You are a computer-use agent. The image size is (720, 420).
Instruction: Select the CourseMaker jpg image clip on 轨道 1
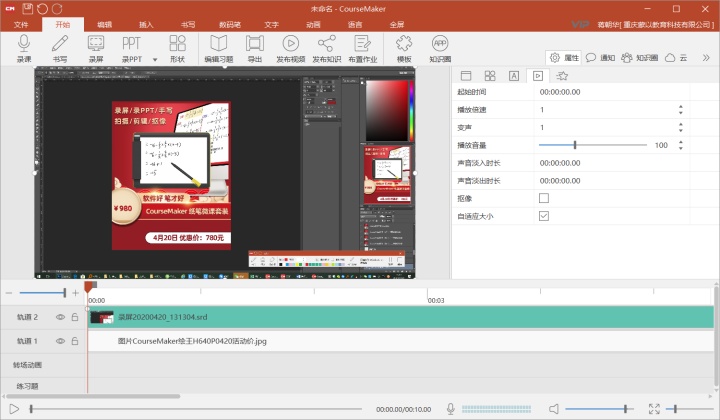(x=401, y=341)
